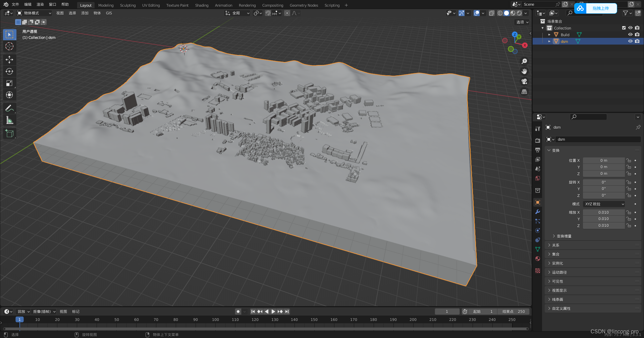Open the Texture checkerboard properties tab
The image size is (644, 338).
click(x=538, y=271)
